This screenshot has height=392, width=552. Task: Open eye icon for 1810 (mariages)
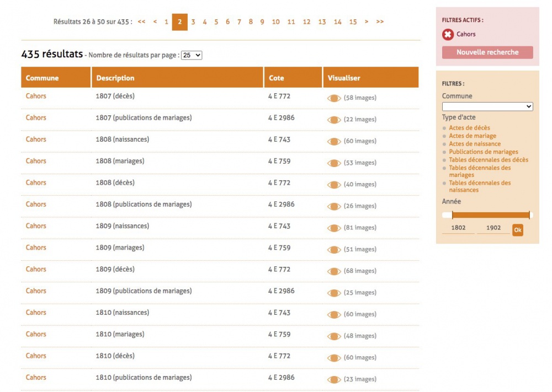tap(334, 336)
